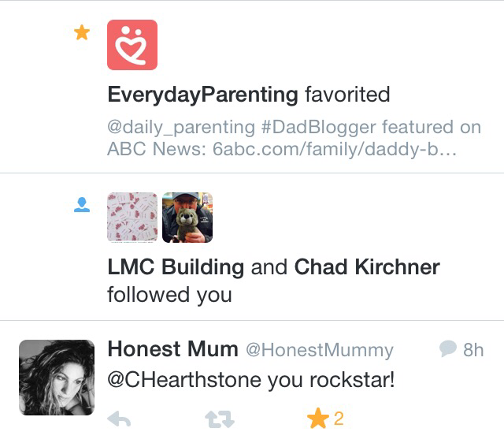Toggle favorite star on Honest Mum's tweet
The width and height of the screenshot is (504, 443).
point(318,419)
